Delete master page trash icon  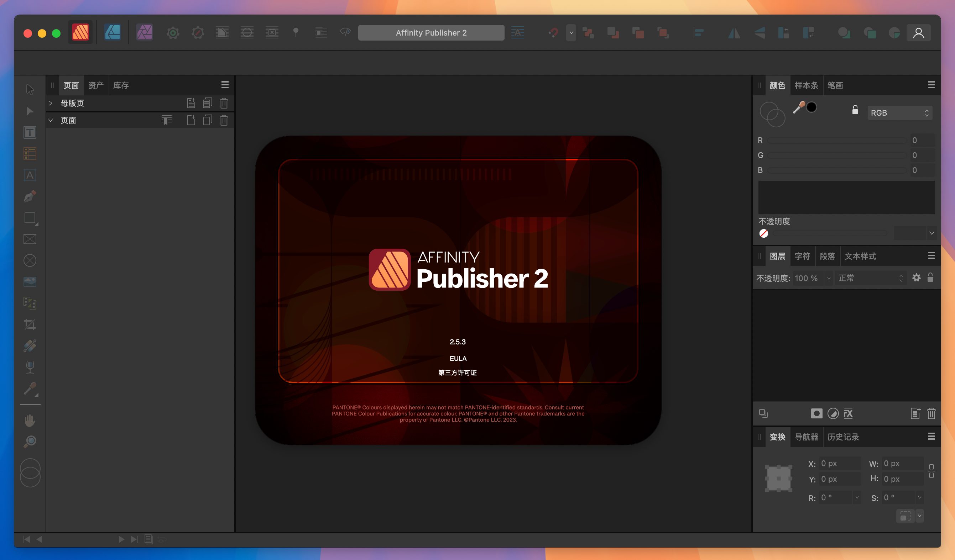coord(224,103)
